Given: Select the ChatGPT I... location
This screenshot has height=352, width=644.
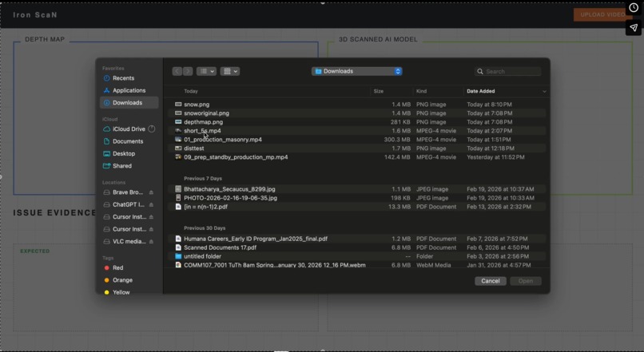Looking at the screenshot, I should (x=129, y=204).
